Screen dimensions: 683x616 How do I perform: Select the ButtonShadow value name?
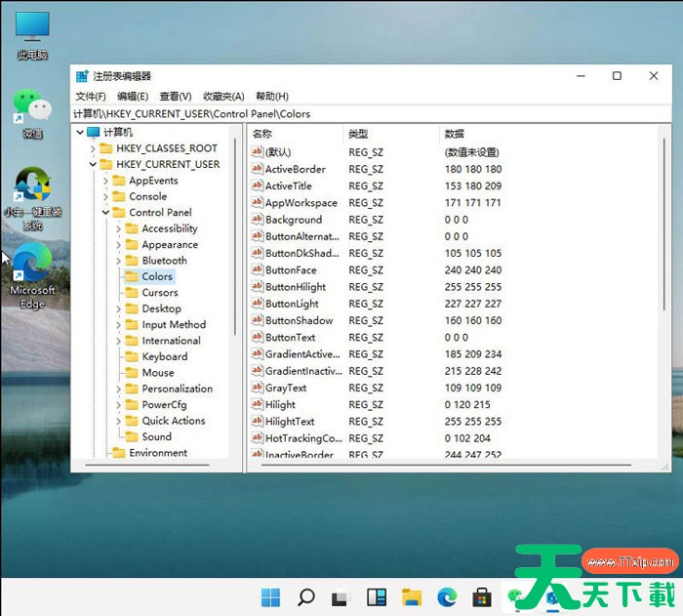click(x=300, y=320)
